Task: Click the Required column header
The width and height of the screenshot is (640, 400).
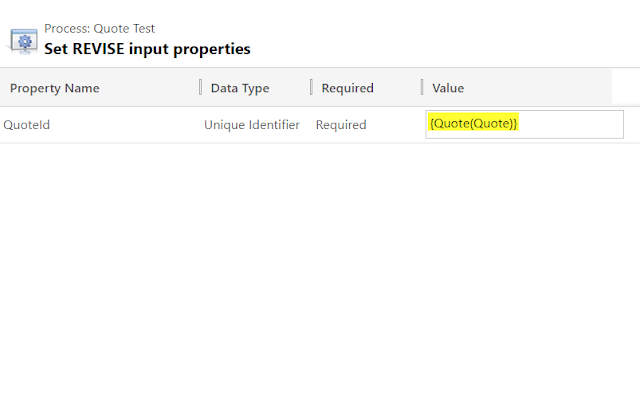Action: point(347,88)
